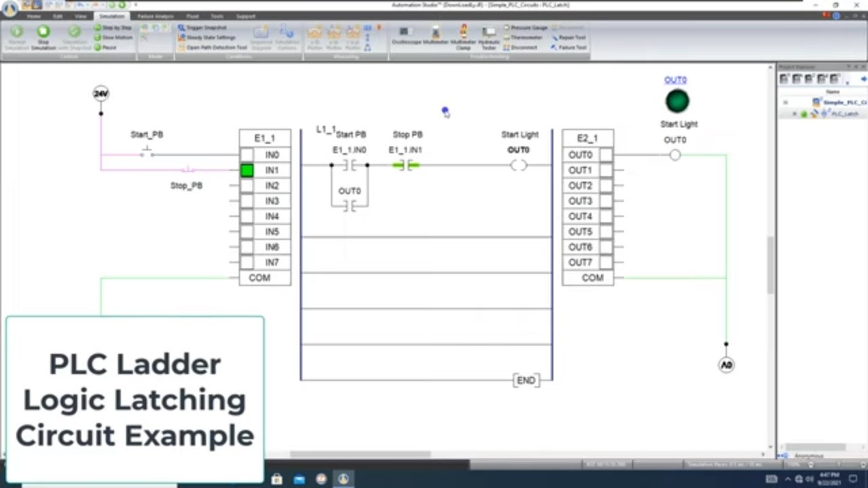Open the y(t) Plotter
Screen dimensions: 868x488
pyautogui.click(x=314, y=37)
